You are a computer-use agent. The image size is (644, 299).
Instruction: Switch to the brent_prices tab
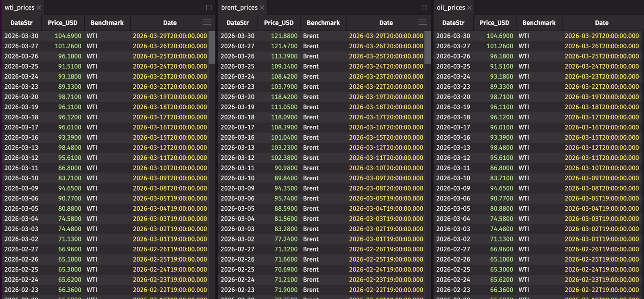click(239, 8)
